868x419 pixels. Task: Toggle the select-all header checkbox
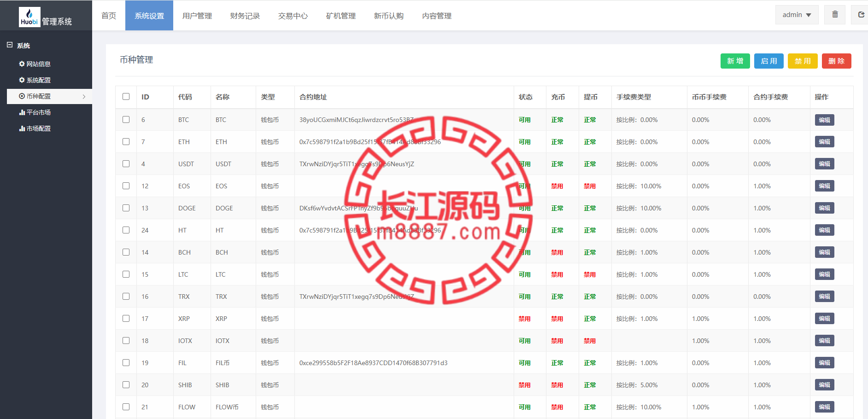126,97
